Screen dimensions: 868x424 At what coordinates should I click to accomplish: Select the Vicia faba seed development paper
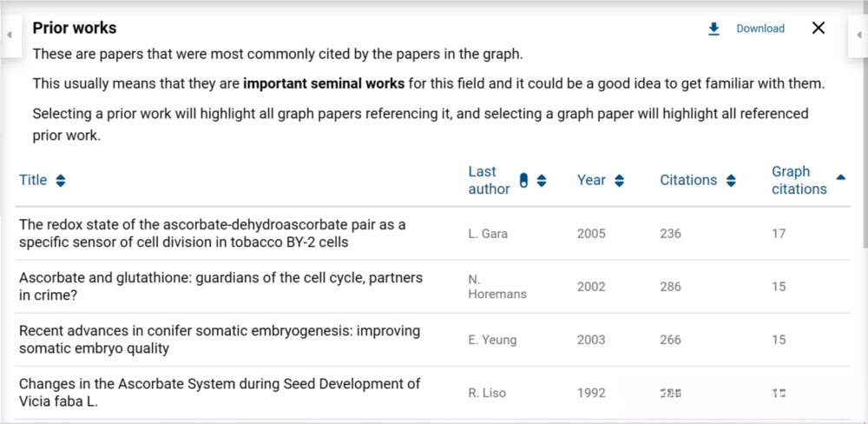(x=219, y=393)
